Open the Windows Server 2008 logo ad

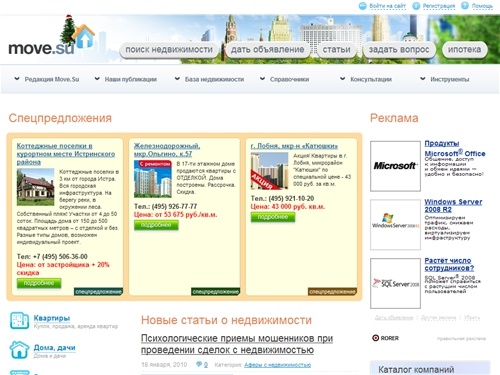395,225
